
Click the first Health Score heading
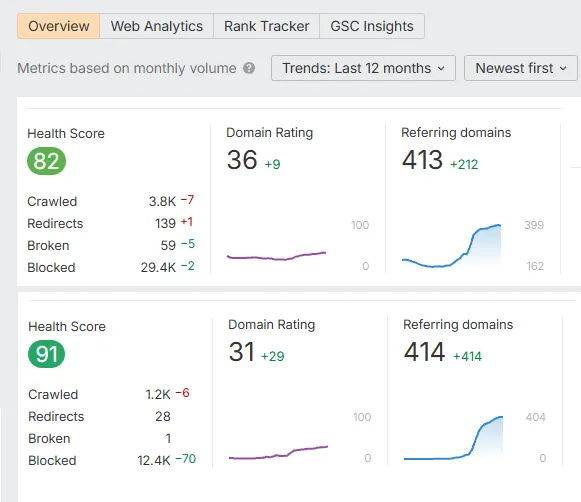tap(66, 133)
